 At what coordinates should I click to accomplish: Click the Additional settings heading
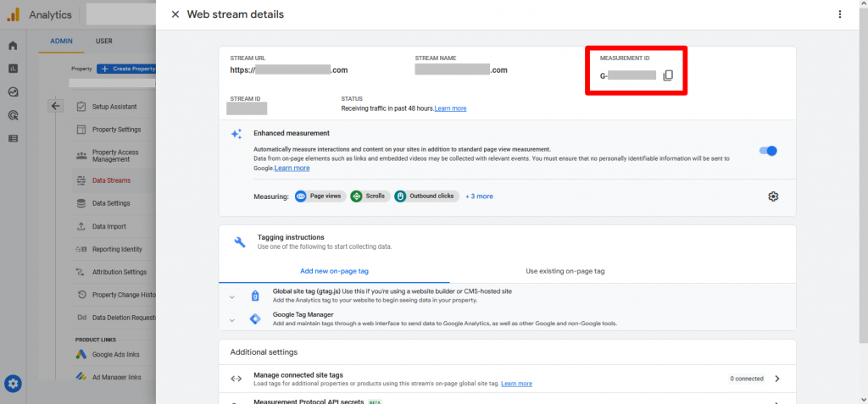pos(264,352)
